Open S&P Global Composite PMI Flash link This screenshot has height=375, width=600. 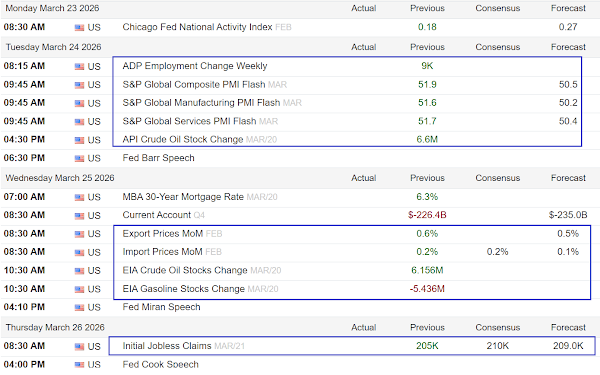(194, 85)
